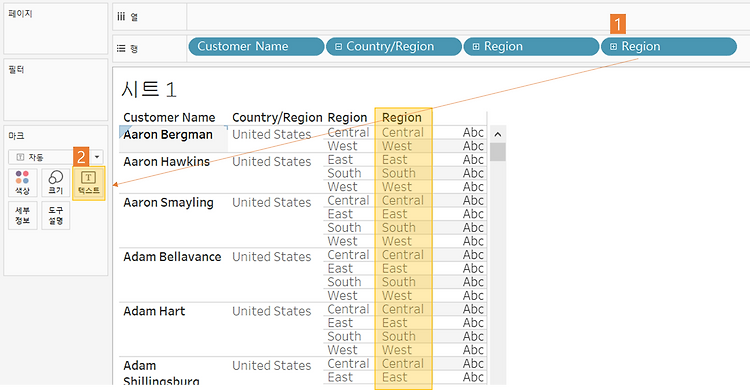Screen dimensions: 750x390
Task: Select the Customer Name pill on Rows
Action: tap(256, 46)
